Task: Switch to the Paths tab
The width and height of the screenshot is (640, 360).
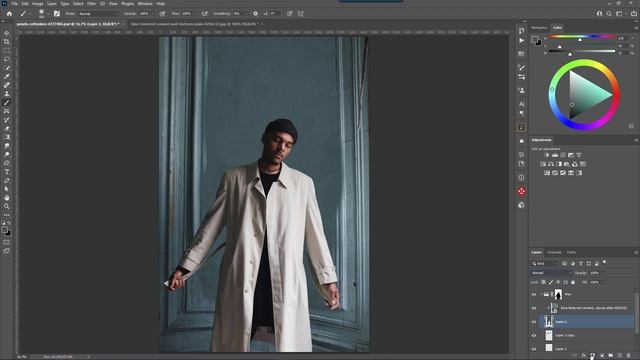Action: coord(571,252)
